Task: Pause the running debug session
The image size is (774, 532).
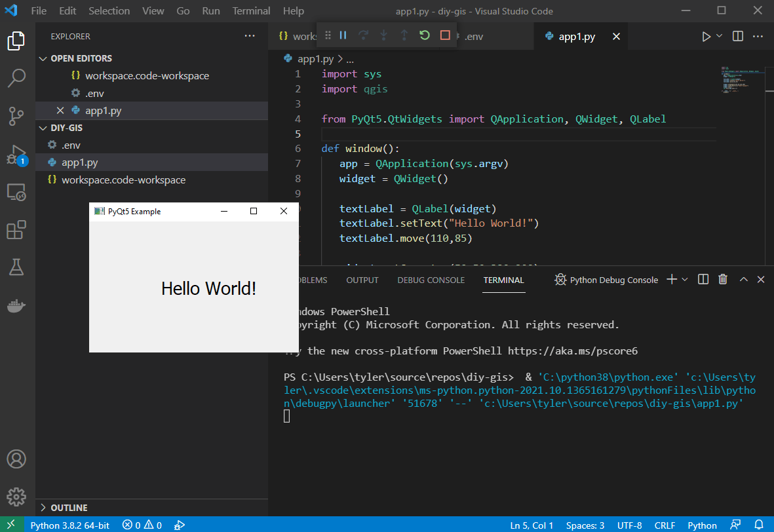Action: tap(342, 35)
